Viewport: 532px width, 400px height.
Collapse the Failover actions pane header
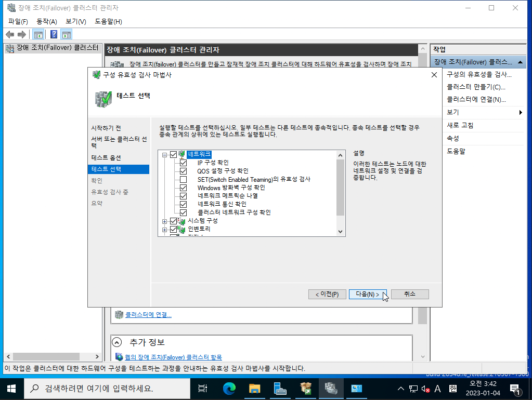[520, 62]
